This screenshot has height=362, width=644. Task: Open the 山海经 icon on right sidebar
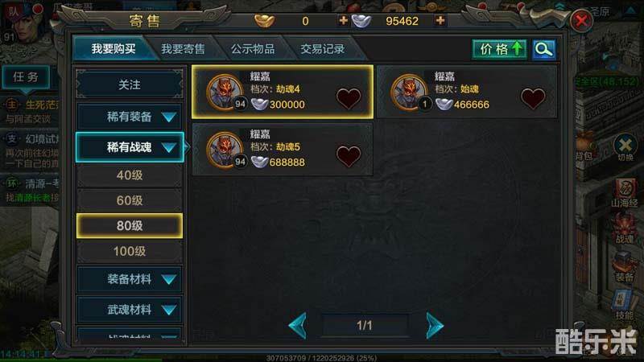click(x=625, y=193)
